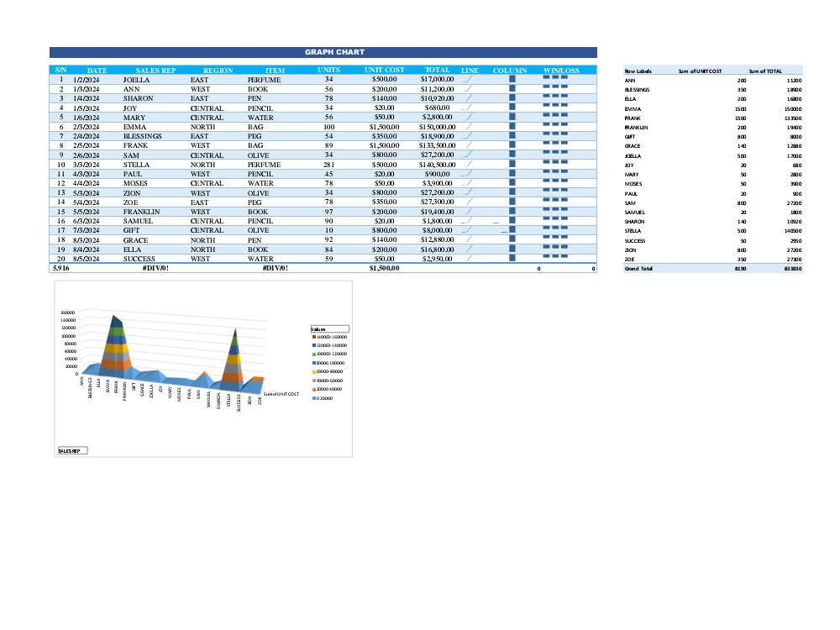
Task: Select the TOTAL column header in main table
Action: tap(437, 70)
